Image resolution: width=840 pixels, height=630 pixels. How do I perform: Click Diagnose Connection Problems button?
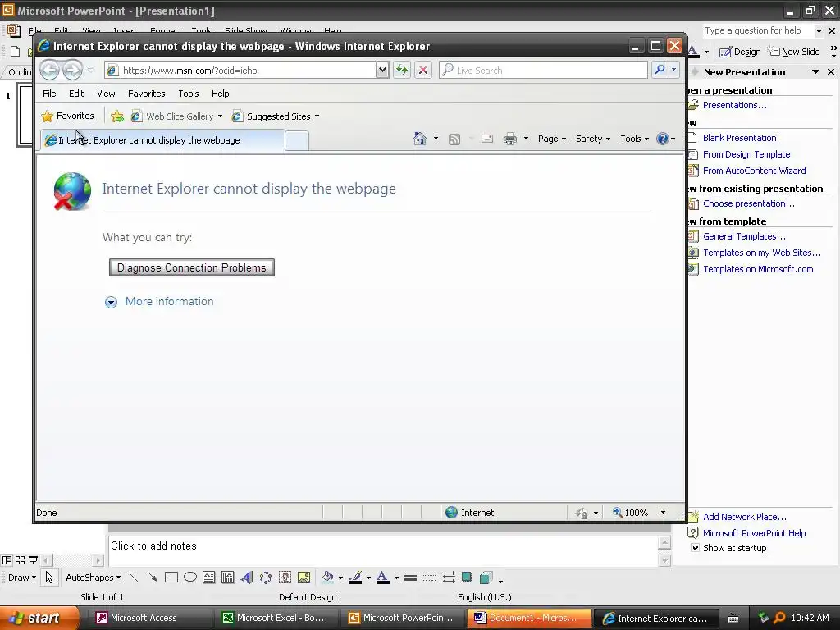click(192, 267)
